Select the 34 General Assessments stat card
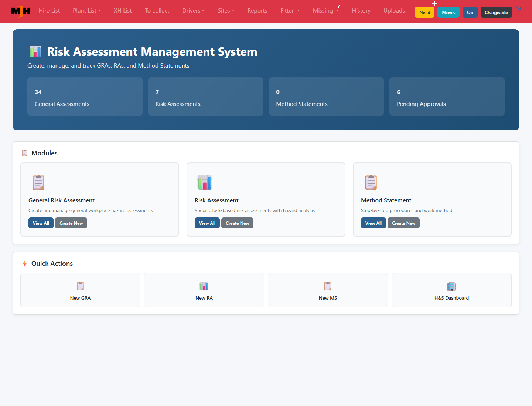 click(85, 96)
